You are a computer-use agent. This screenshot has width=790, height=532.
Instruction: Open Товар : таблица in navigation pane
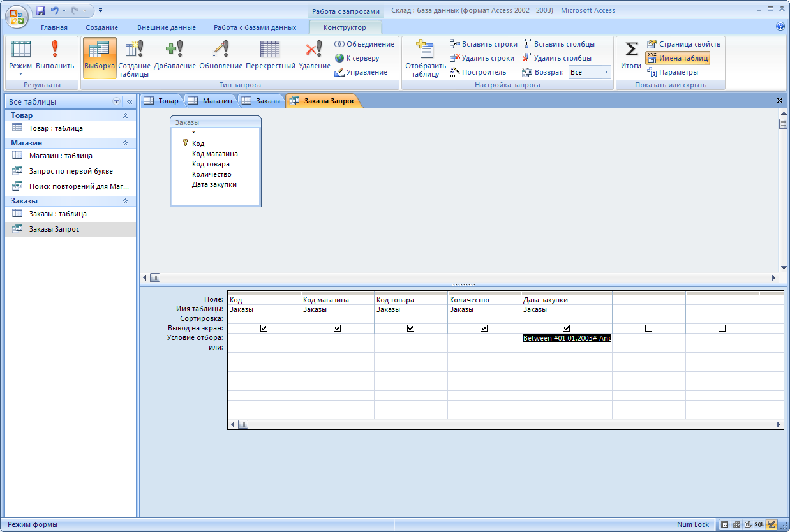[x=70, y=128]
